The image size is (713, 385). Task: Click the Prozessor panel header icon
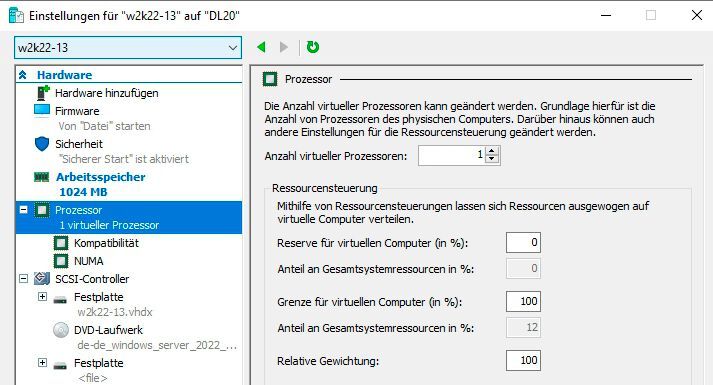pos(270,79)
